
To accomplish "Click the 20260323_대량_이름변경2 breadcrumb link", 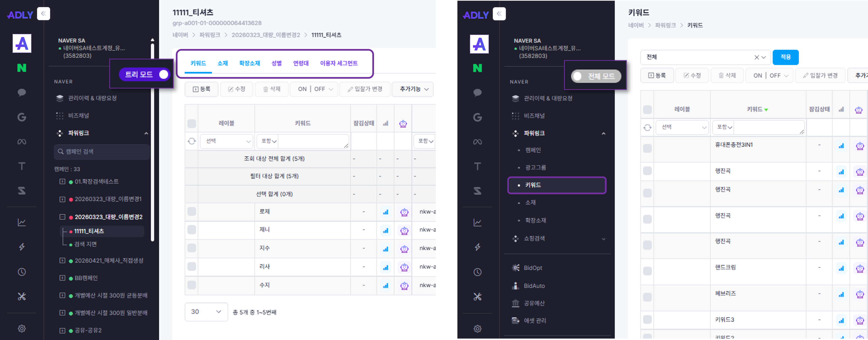I will coord(265,35).
